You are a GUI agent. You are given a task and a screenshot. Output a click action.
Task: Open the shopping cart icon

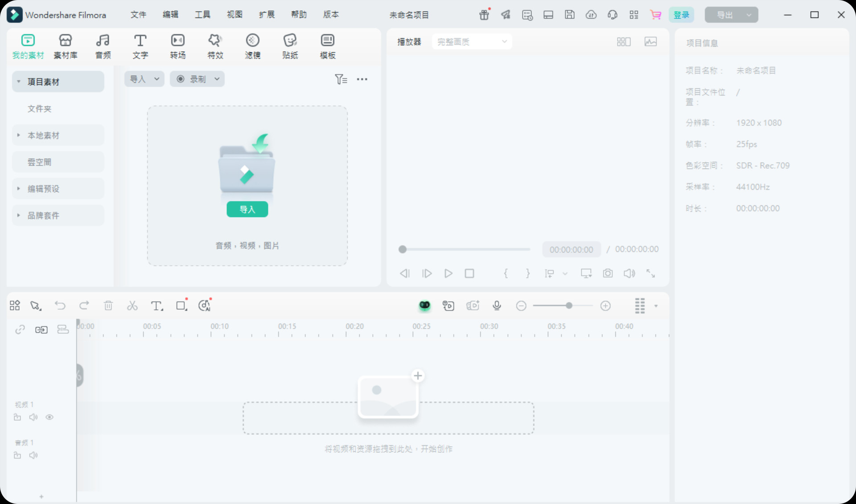(x=655, y=15)
